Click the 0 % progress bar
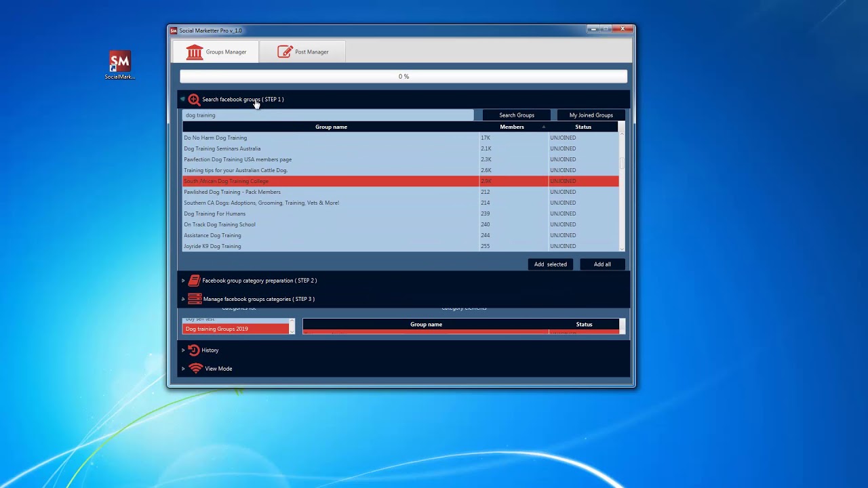The height and width of the screenshot is (488, 868). (x=403, y=77)
